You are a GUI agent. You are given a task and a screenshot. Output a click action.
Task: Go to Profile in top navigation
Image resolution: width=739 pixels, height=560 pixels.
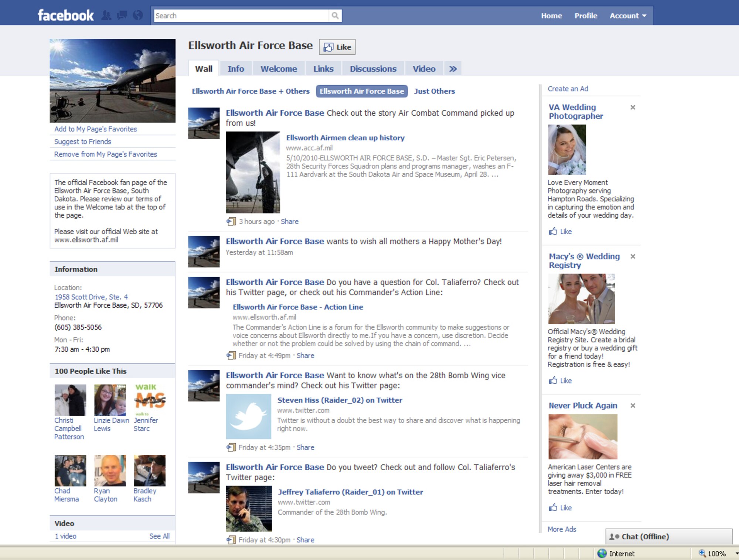coord(586,16)
